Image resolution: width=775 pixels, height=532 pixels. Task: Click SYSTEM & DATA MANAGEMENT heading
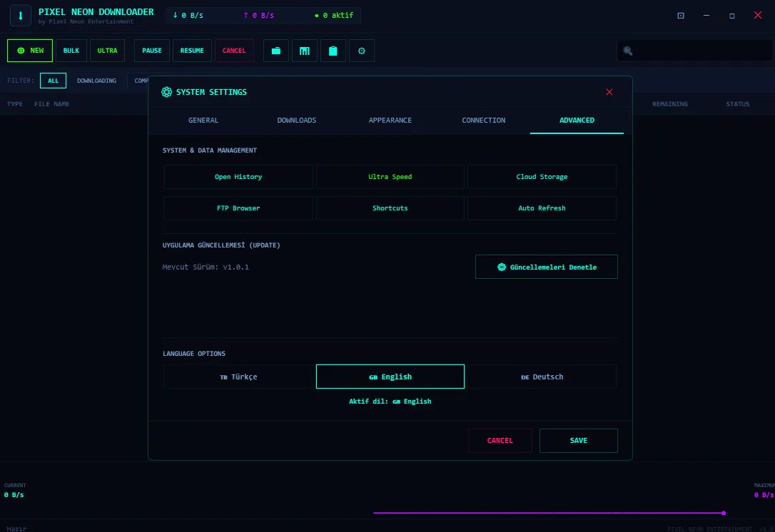coord(210,150)
